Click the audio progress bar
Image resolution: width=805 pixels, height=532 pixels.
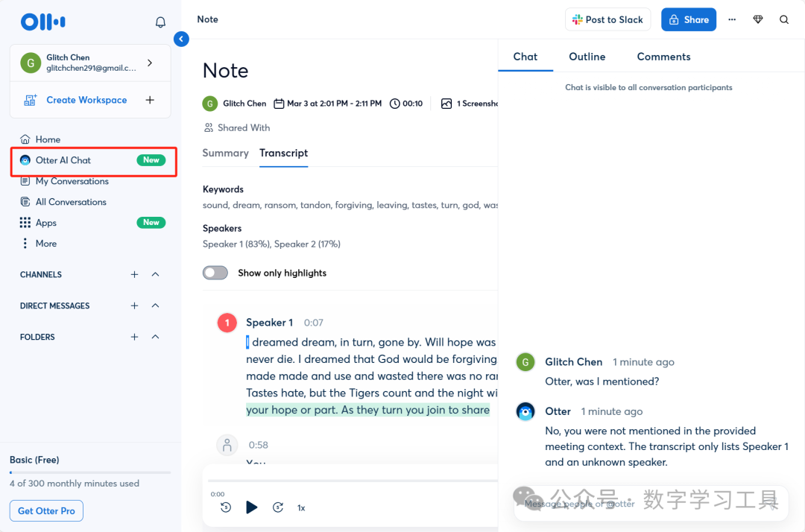click(x=353, y=481)
